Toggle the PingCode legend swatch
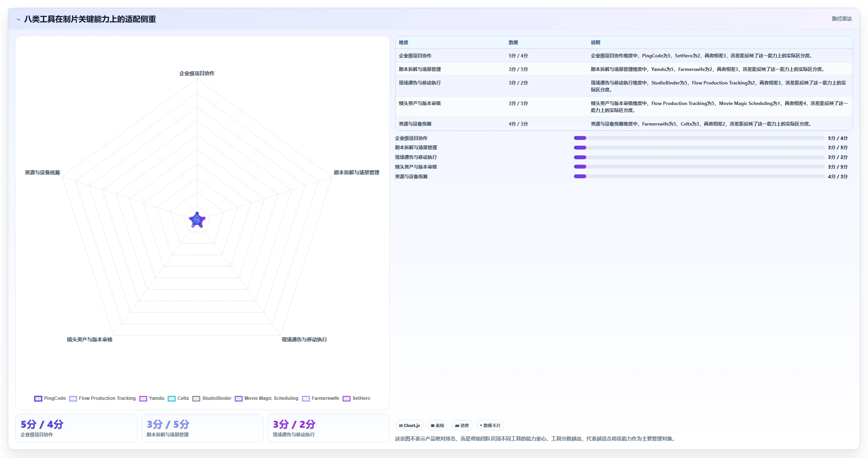Viewport: 868px width, 458px height. coord(38,398)
